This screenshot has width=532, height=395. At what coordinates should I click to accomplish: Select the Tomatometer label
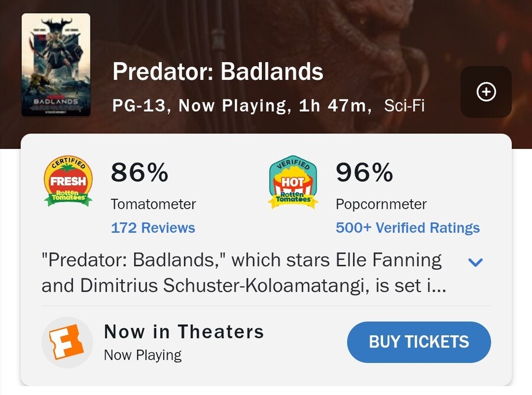pyautogui.click(x=153, y=205)
